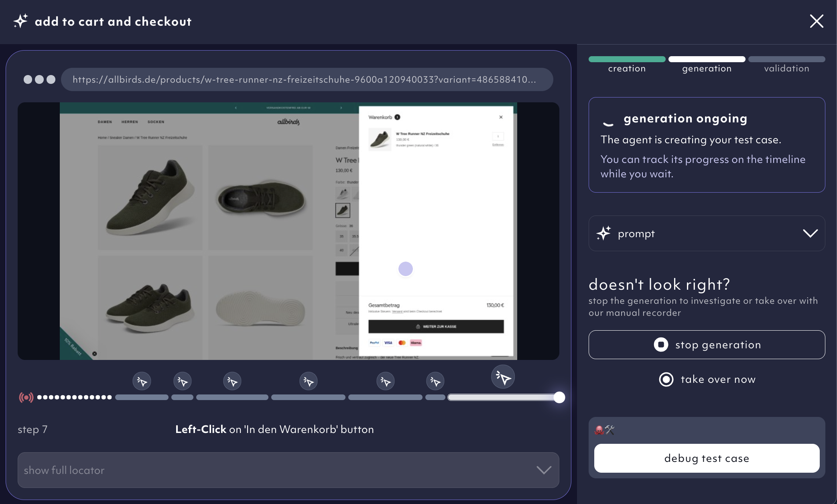The width and height of the screenshot is (837, 504).
Task: Click the "doesn't look right?" heading
Action: (659, 285)
